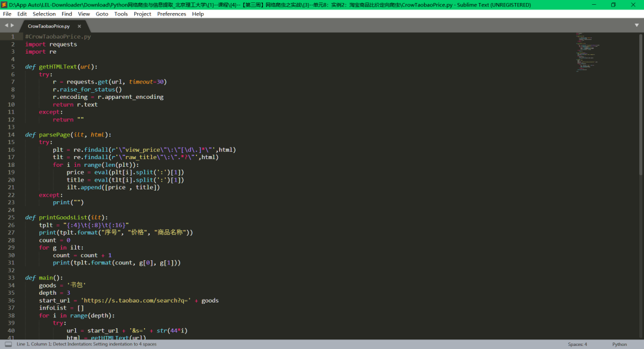
Task: Click 'def main():' on line 33
Action: click(44, 278)
